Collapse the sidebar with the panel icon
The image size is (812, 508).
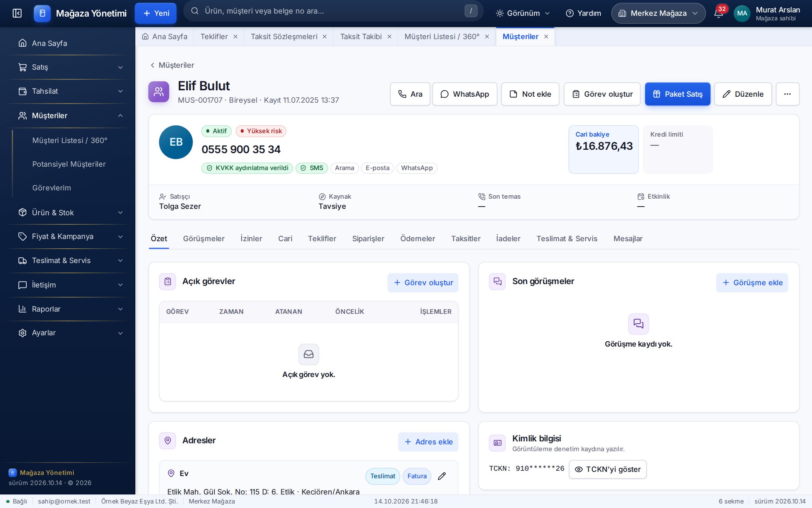coord(17,13)
